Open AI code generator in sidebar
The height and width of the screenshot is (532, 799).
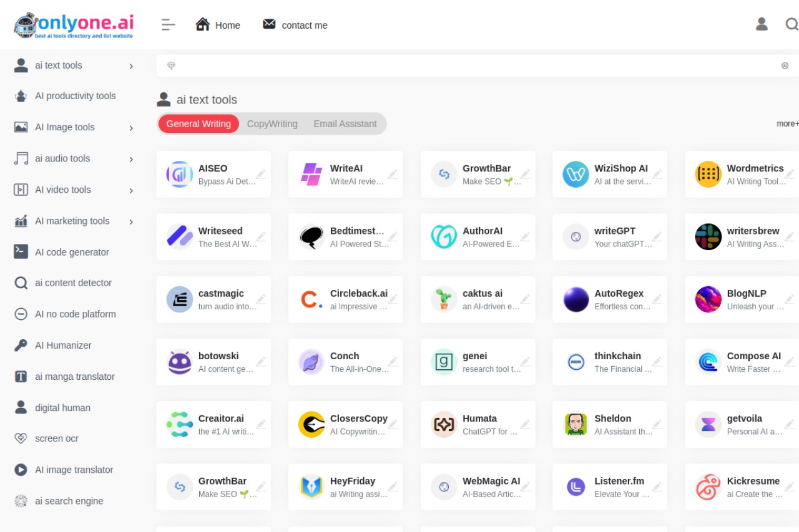pyautogui.click(x=72, y=252)
